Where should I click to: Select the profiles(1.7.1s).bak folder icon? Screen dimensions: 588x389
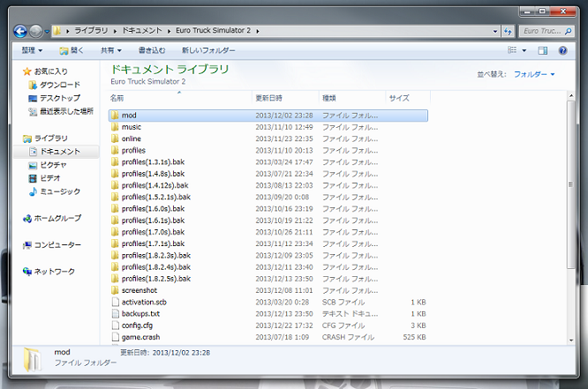pos(115,243)
